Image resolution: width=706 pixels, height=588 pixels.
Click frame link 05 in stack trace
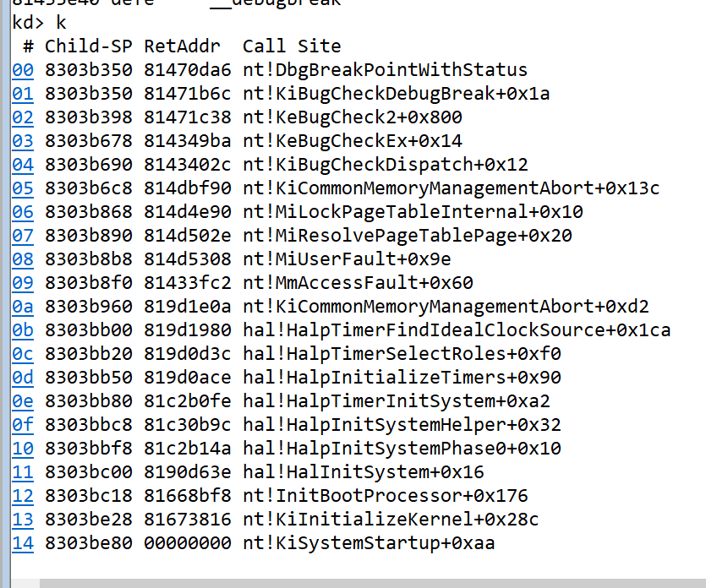point(23,188)
